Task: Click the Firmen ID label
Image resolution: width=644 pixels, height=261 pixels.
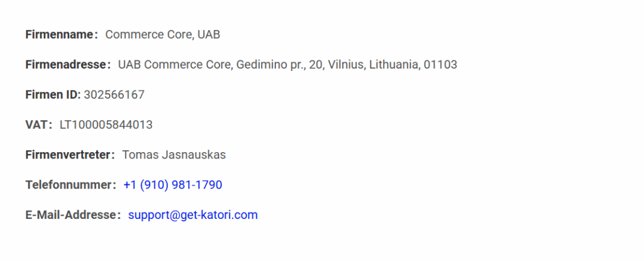Action: 52,95
